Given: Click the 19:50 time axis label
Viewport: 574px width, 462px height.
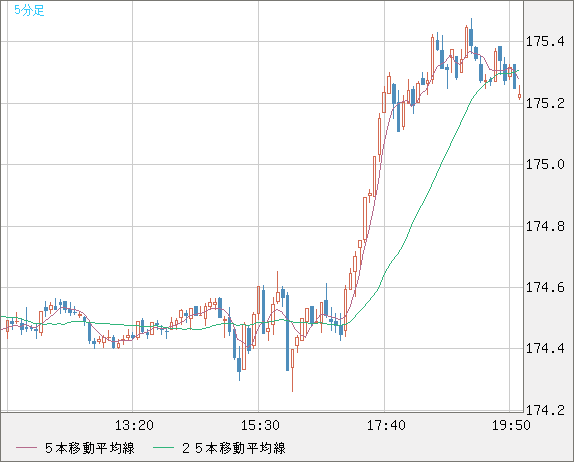Looking at the screenshot, I should coord(511,425).
